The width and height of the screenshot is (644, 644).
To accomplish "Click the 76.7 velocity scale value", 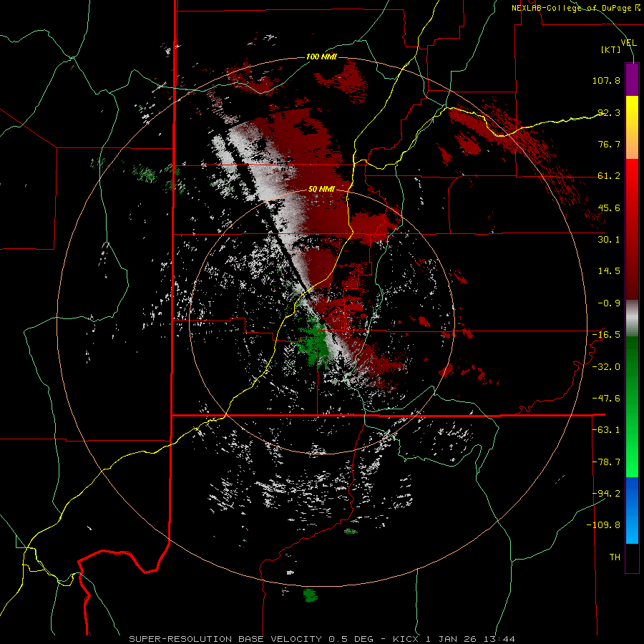I will (609, 144).
